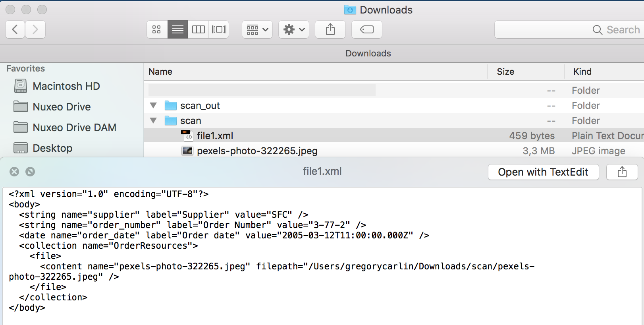Close the file1.xml Quick Look preview
This screenshot has height=325, width=644.
click(x=14, y=172)
